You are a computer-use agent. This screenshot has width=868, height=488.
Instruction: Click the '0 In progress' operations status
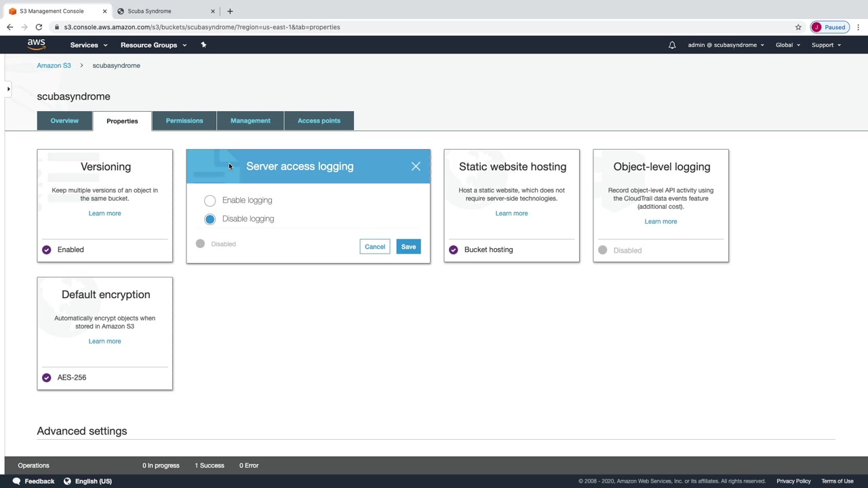point(161,466)
